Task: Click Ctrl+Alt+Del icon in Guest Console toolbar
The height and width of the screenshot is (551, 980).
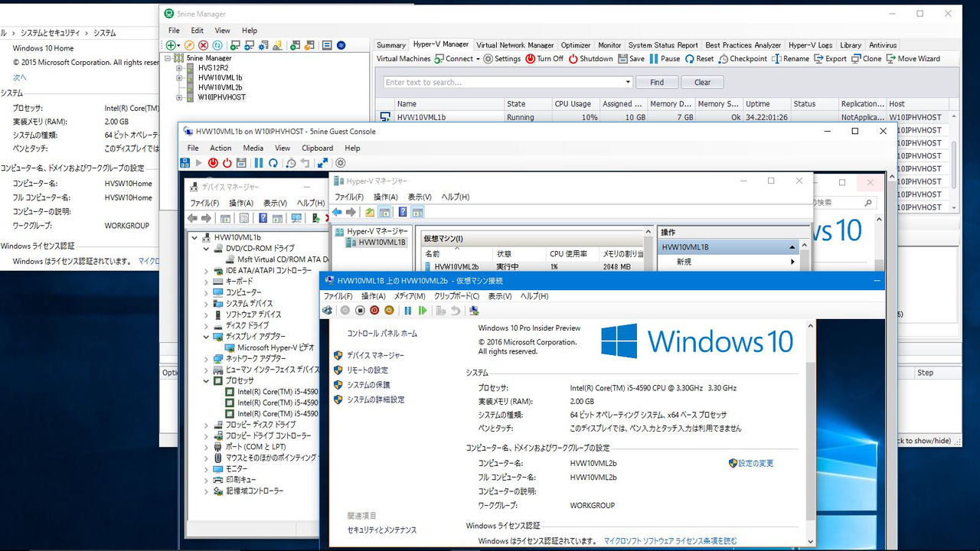Action: pos(185,163)
